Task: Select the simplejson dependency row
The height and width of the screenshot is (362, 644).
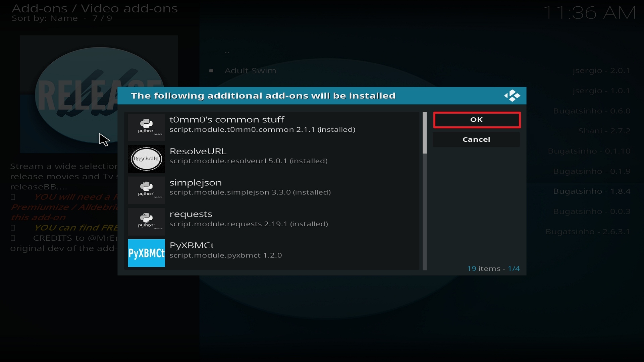Action: pyautogui.click(x=272, y=190)
